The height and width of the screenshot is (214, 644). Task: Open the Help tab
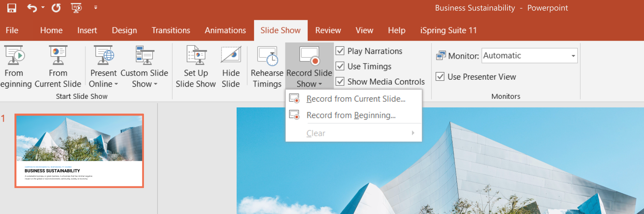point(396,31)
